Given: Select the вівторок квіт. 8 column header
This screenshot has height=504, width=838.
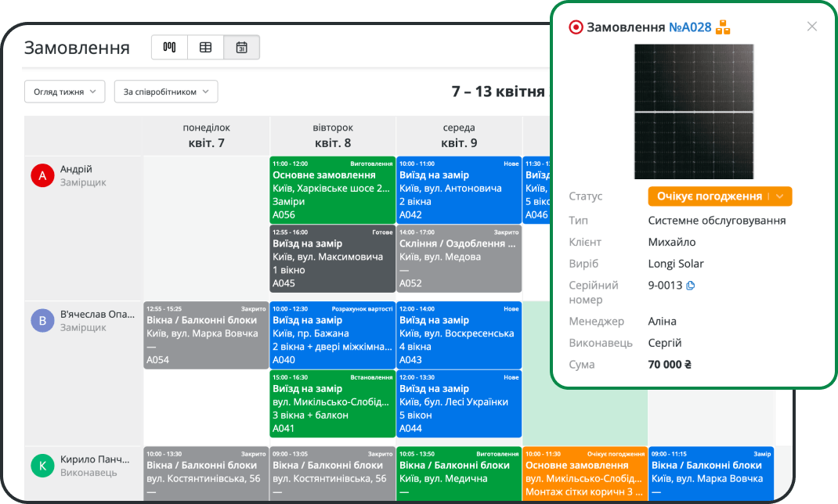Looking at the screenshot, I should point(333,135).
